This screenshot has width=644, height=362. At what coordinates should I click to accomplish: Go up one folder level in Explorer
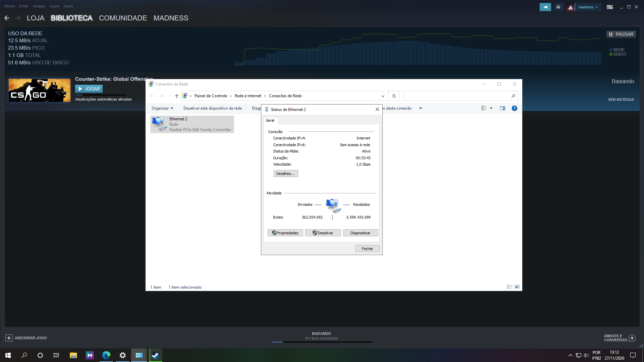pyautogui.click(x=176, y=96)
